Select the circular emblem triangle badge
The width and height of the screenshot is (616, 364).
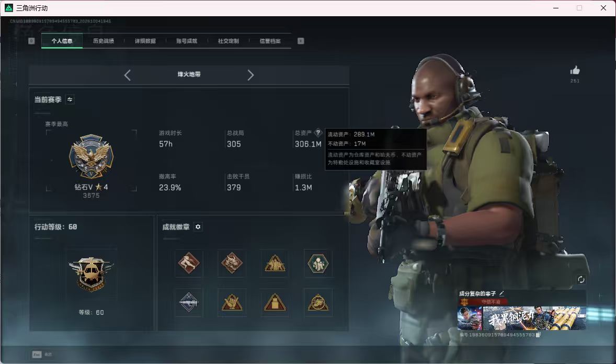pos(318,302)
